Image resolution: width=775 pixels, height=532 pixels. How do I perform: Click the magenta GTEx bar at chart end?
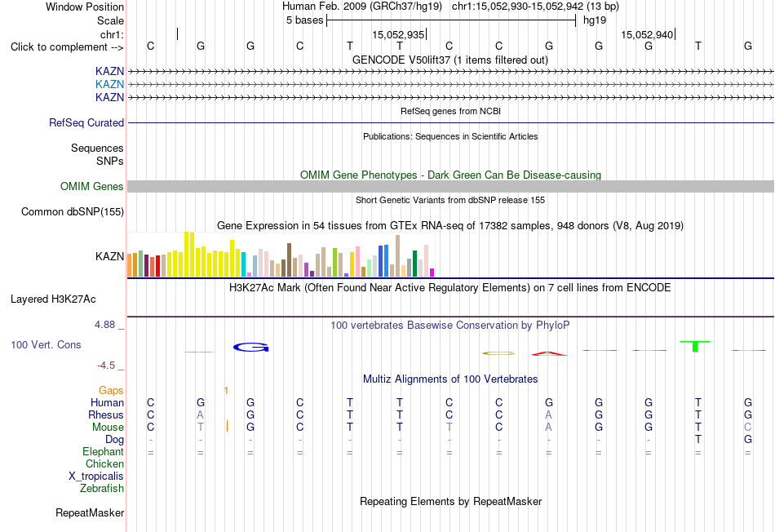(432, 273)
